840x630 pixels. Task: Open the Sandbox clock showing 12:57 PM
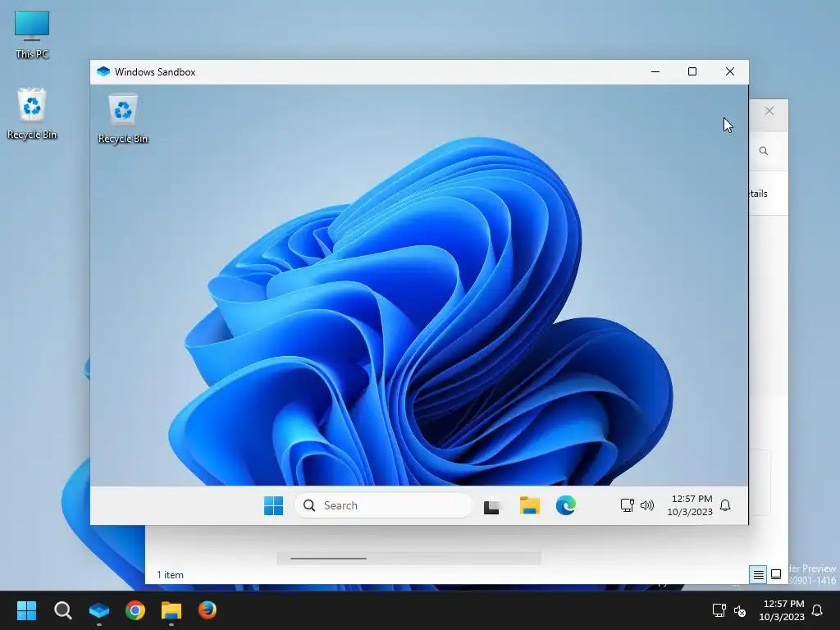coord(690,505)
